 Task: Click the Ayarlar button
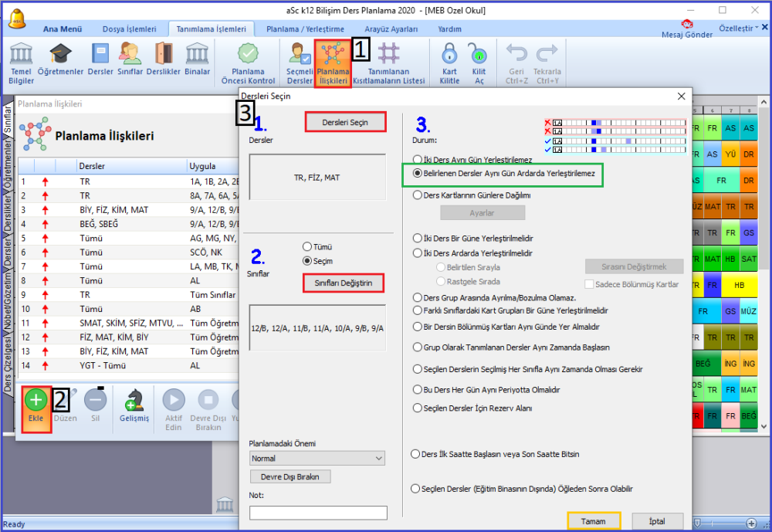482,213
